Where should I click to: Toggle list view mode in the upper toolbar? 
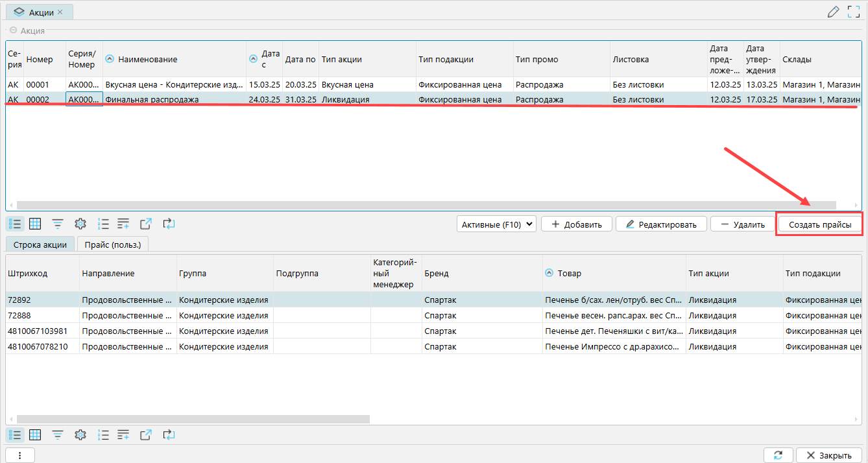15,224
